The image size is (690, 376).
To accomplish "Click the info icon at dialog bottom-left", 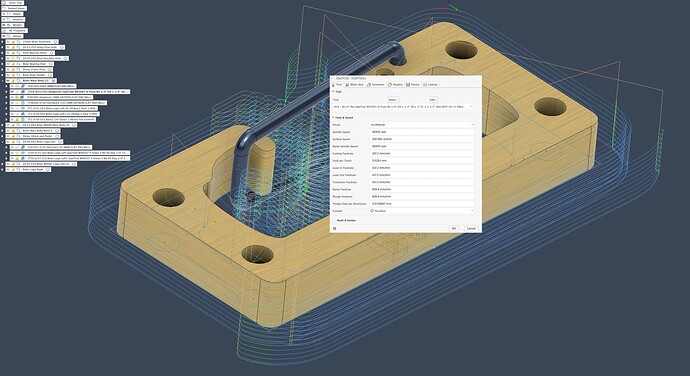I will [x=334, y=229].
